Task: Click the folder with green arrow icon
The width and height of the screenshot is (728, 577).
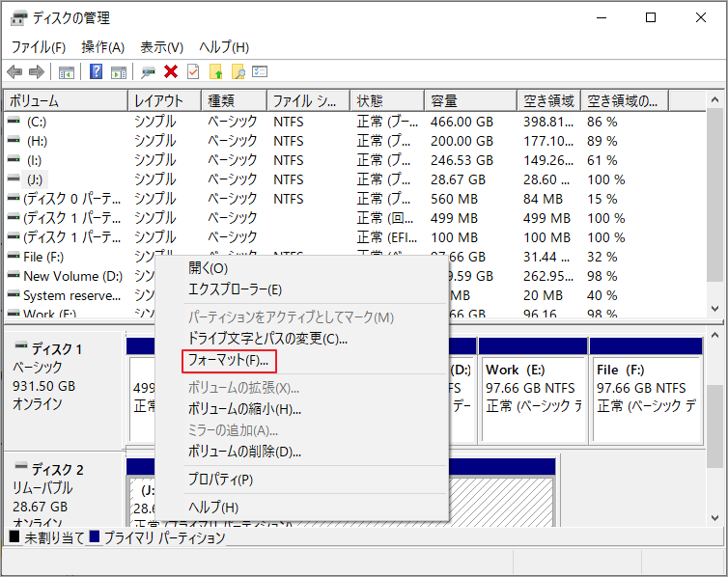Action: pos(215,71)
